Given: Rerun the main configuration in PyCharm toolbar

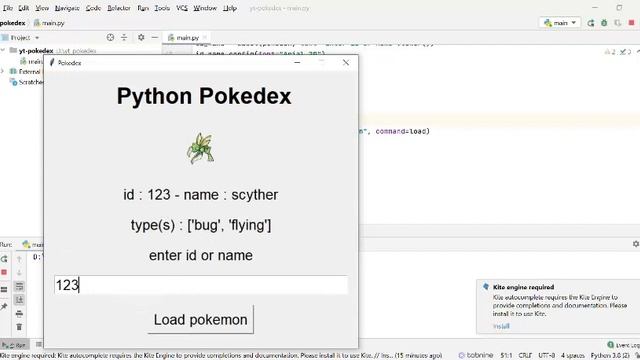Looking at the screenshot, I should pyautogui.click(x=591, y=23).
